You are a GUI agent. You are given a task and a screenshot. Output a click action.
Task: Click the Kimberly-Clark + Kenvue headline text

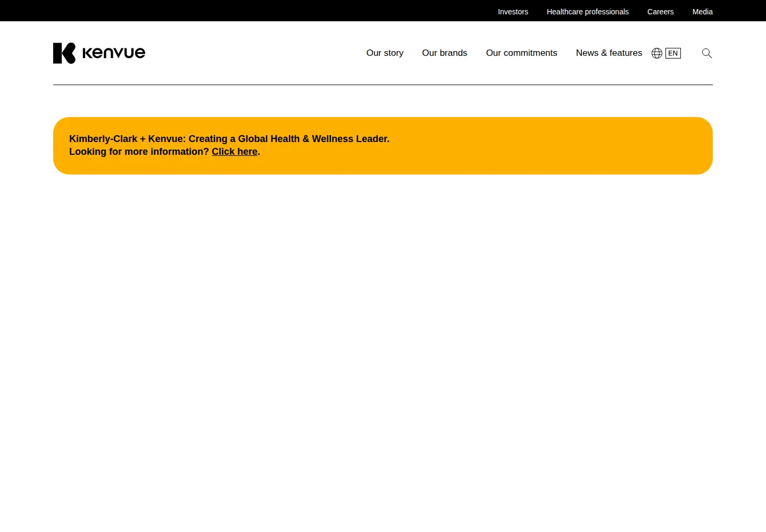click(229, 139)
